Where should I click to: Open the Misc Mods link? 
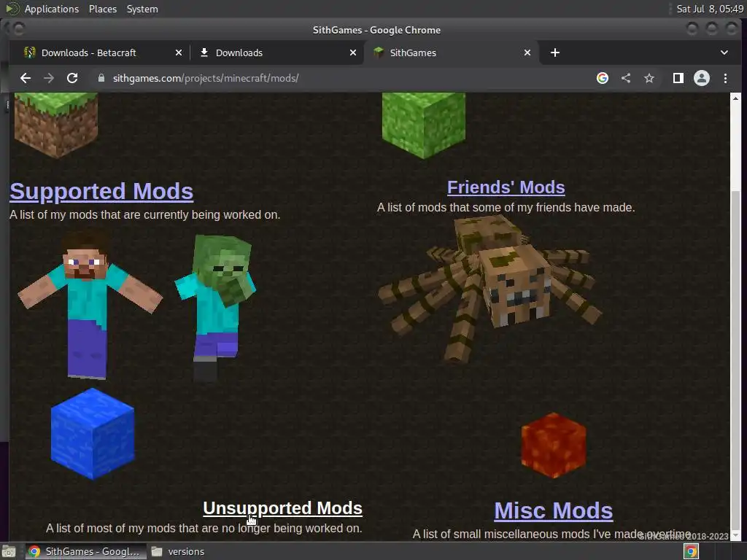[554, 510]
